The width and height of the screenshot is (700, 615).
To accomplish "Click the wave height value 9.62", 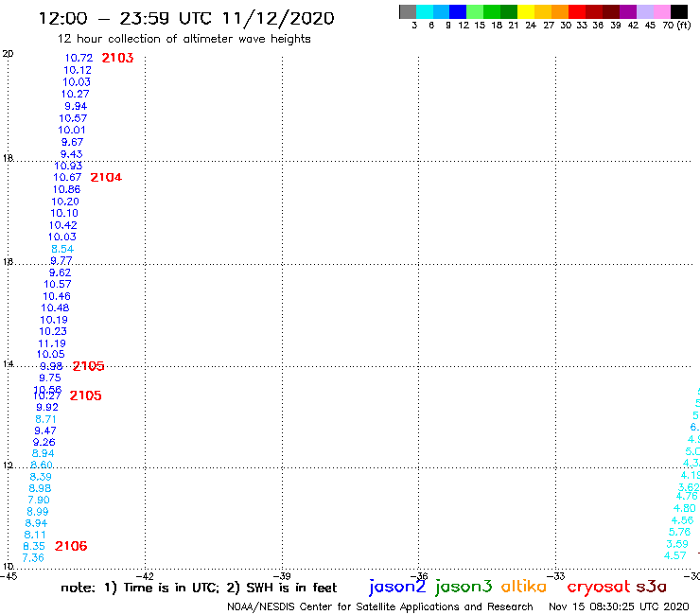I will point(60,272).
